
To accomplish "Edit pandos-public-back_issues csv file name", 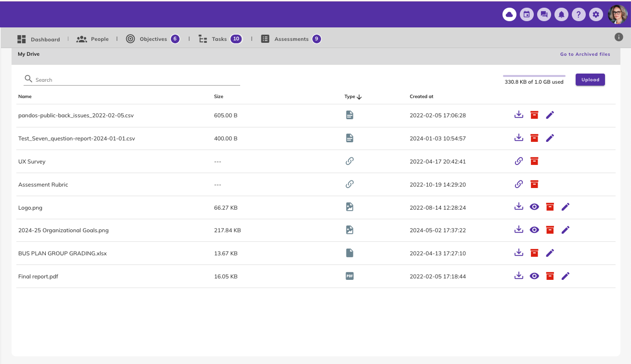I will [x=550, y=115].
